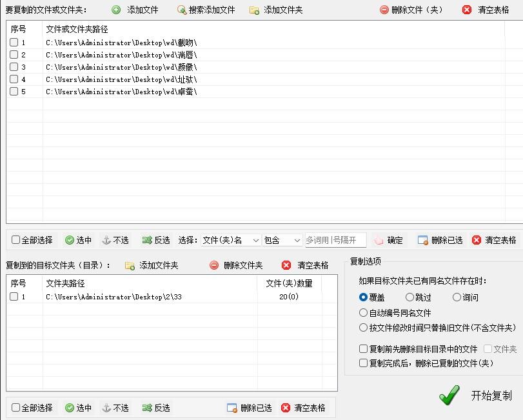Select the 跳过 radio button
Screen dimensions: 523x420
coord(410,297)
